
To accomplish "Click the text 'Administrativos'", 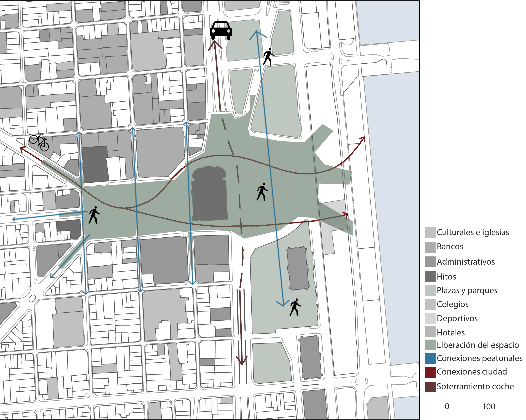I will [465, 262].
